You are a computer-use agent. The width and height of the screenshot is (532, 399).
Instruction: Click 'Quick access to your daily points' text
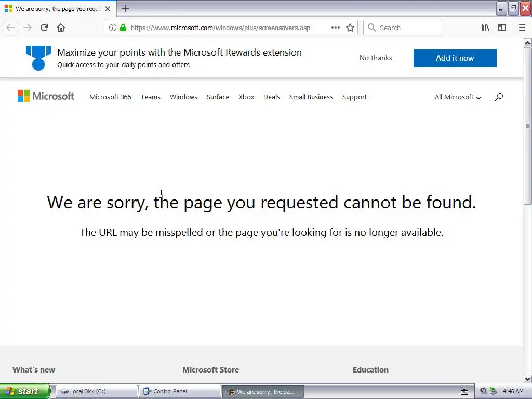[124, 65]
